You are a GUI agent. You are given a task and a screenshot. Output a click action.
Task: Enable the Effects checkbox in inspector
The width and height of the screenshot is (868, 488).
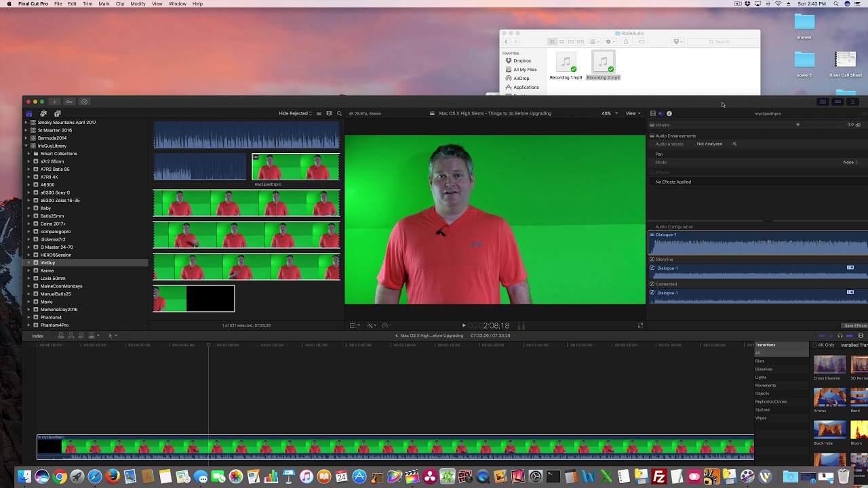click(652, 172)
